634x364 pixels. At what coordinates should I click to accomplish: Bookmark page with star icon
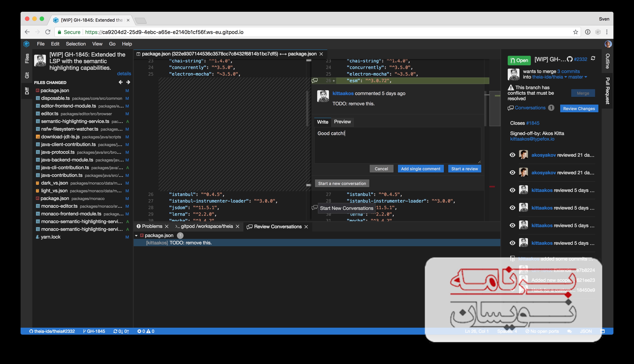575,32
